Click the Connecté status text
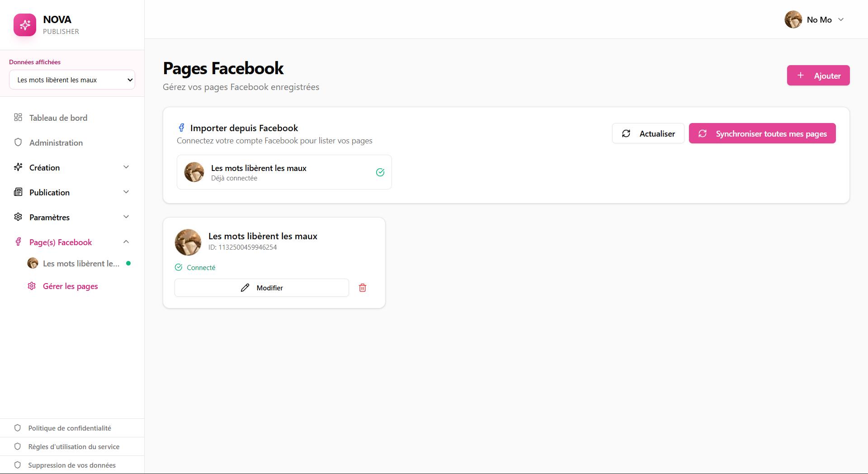The image size is (868, 474). click(201, 268)
